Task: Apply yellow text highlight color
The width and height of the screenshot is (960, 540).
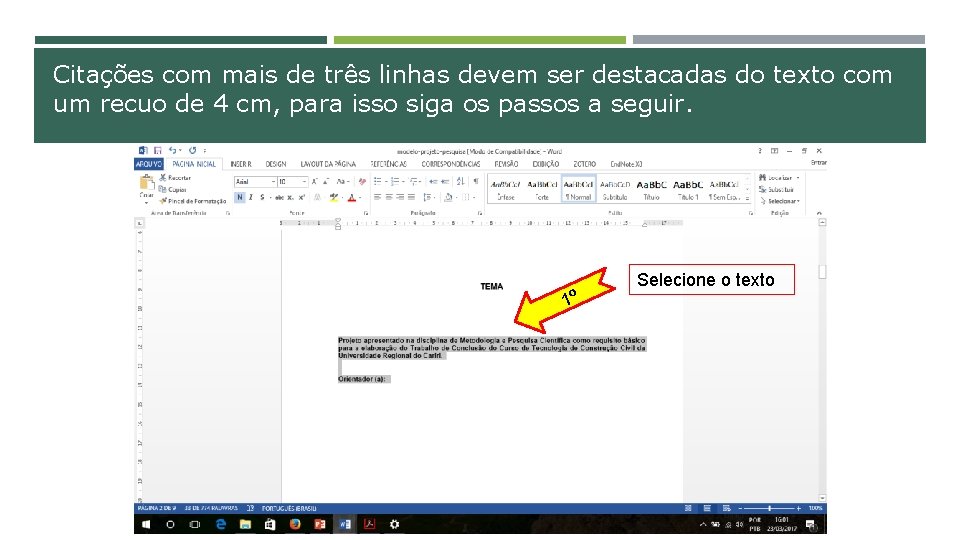Action: [333, 197]
